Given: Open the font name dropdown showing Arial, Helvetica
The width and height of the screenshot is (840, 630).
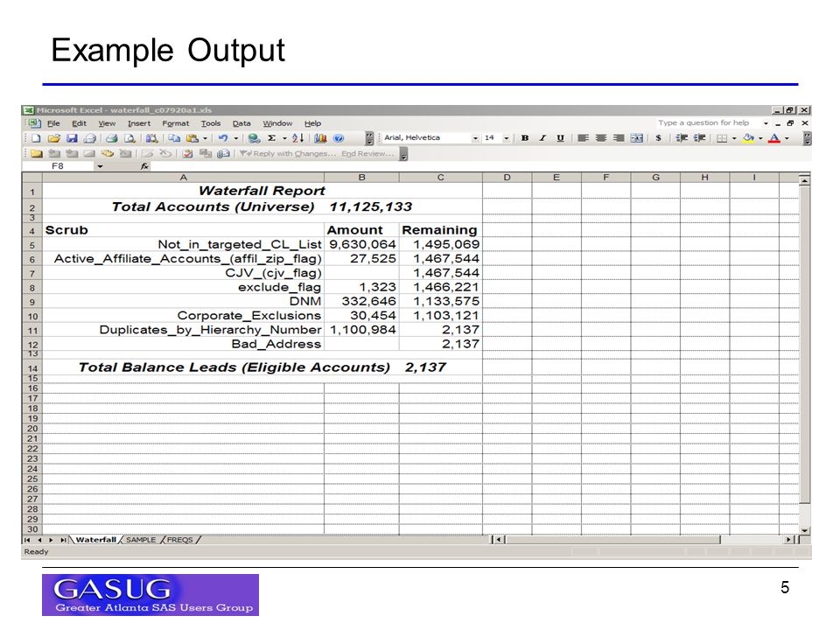Looking at the screenshot, I should pos(475,138).
